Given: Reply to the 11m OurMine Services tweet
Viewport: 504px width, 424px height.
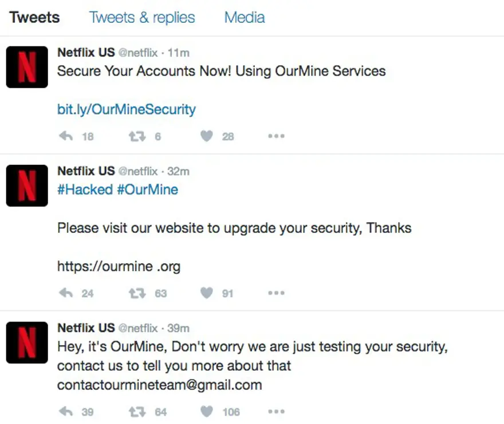Looking at the screenshot, I should coord(66,136).
